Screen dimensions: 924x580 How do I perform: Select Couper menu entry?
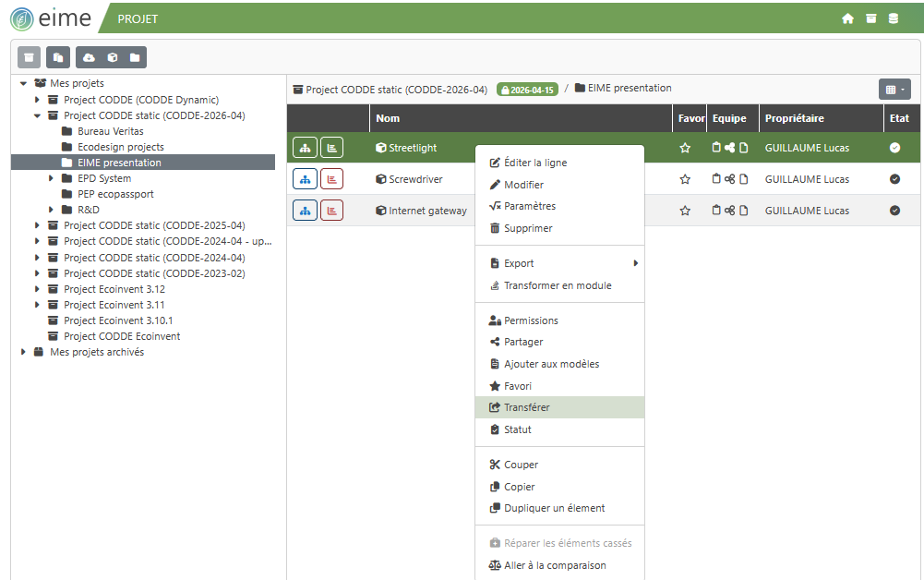point(559,465)
